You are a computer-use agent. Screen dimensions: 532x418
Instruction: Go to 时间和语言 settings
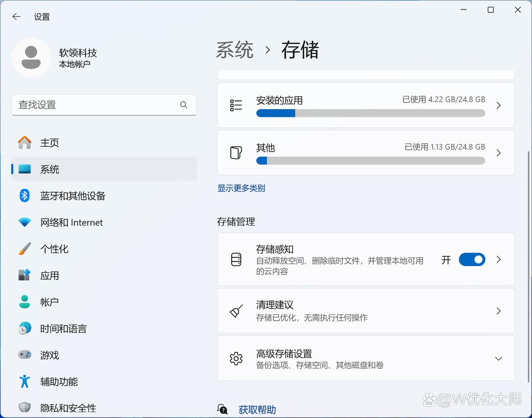[x=63, y=328]
